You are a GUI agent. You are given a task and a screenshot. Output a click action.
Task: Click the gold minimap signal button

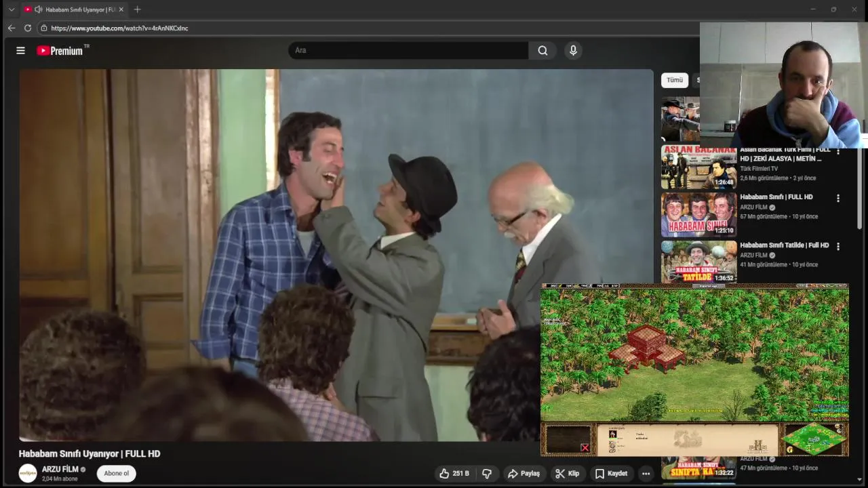[789, 449]
